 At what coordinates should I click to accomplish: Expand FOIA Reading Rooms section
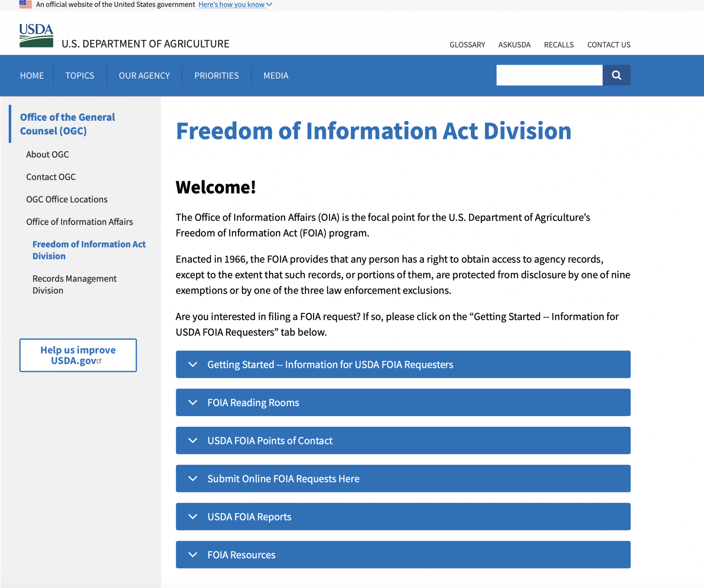403,402
